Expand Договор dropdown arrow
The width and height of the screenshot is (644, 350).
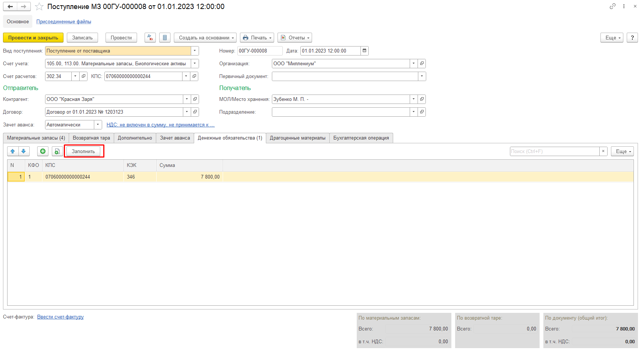187,112
